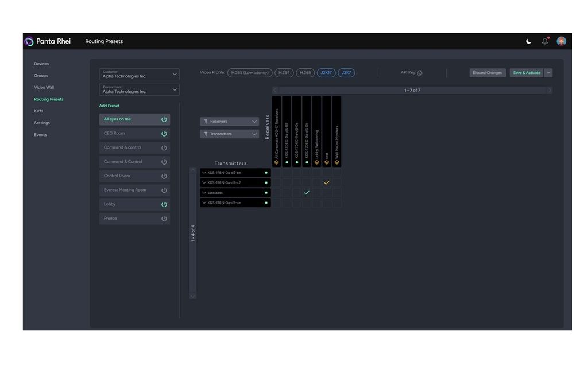Activate CEO Room preset power icon
Image resolution: width=588 pixels, height=370 pixels.
[164, 134]
